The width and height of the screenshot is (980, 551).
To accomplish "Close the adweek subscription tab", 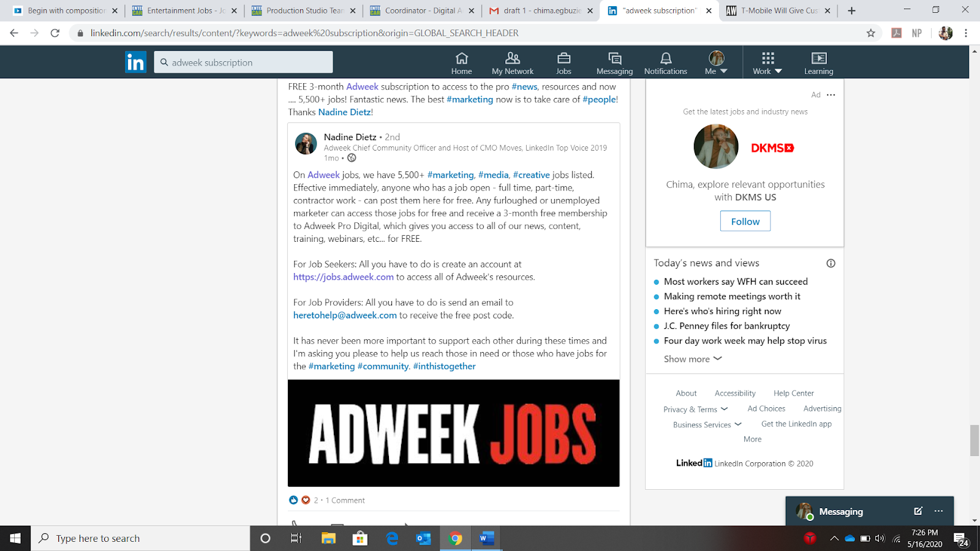I will click(x=709, y=10).
